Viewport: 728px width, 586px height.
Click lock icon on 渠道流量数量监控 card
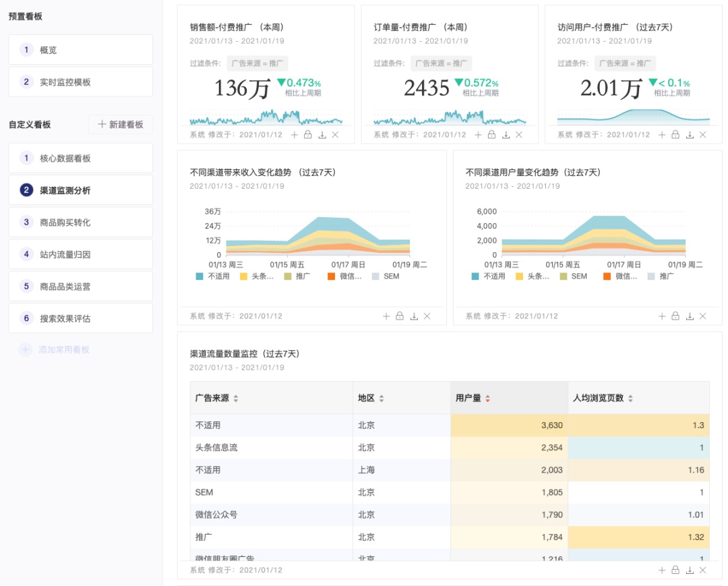(x=675, y=570)
